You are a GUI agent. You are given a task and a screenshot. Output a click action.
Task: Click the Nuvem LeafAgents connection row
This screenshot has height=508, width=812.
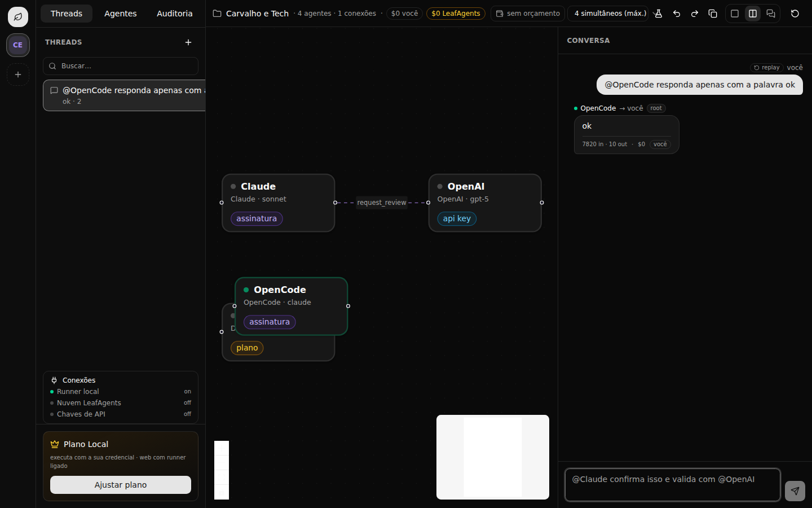121,403
